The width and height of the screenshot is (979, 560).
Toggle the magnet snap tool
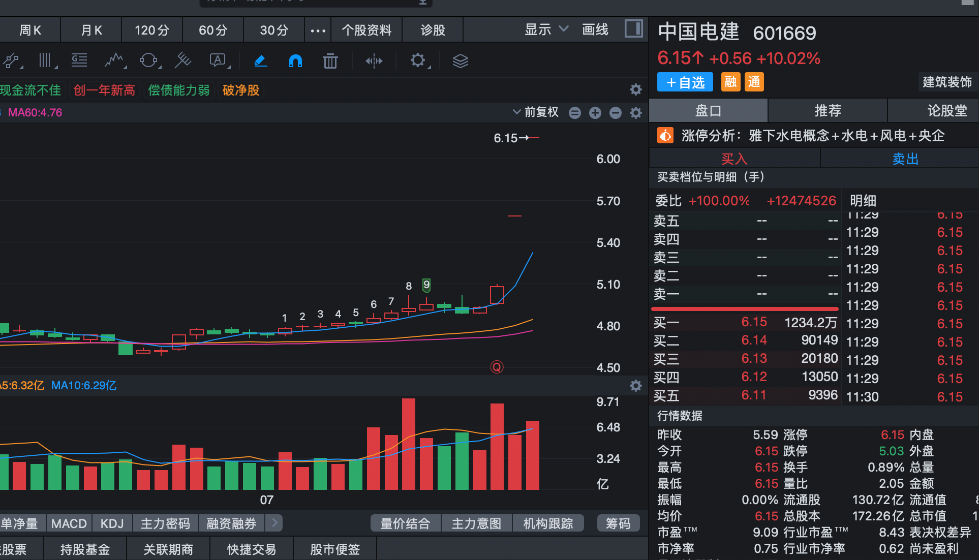coord(295,61)
